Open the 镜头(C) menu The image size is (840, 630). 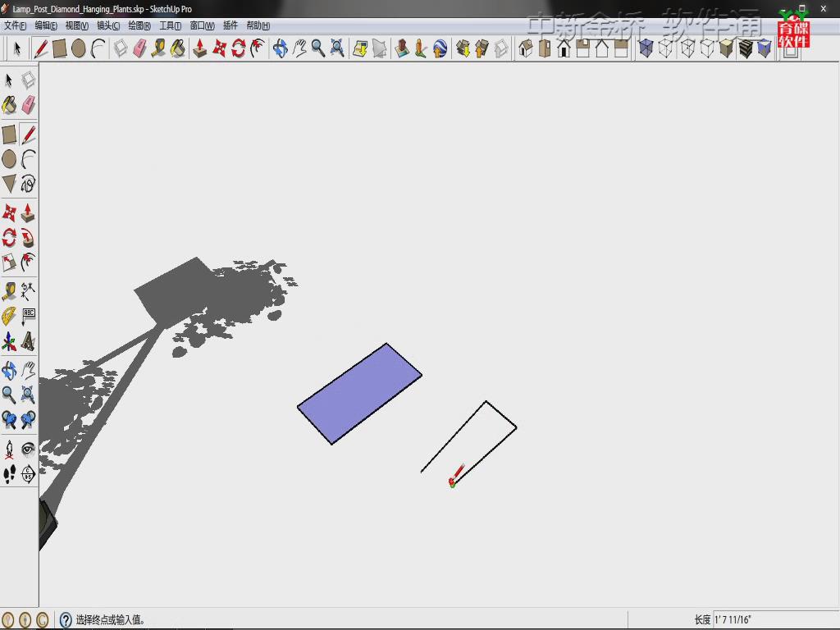108,25
